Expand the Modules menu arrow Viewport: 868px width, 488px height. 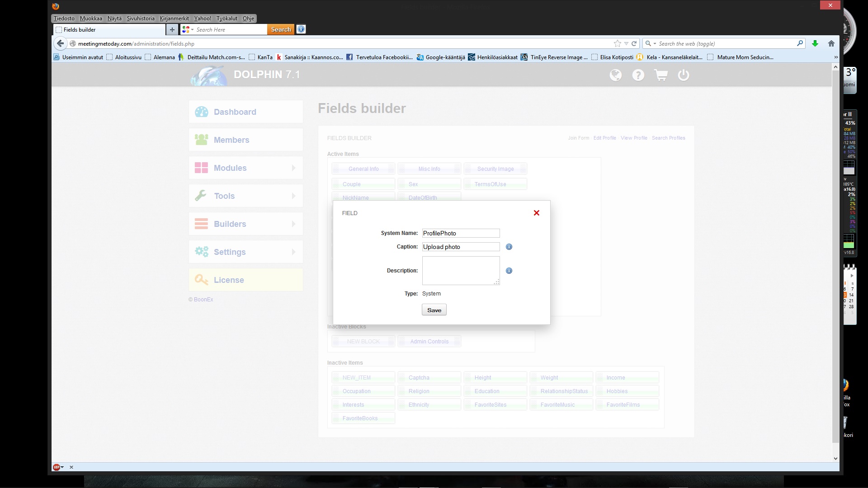[x=293, y=168]
